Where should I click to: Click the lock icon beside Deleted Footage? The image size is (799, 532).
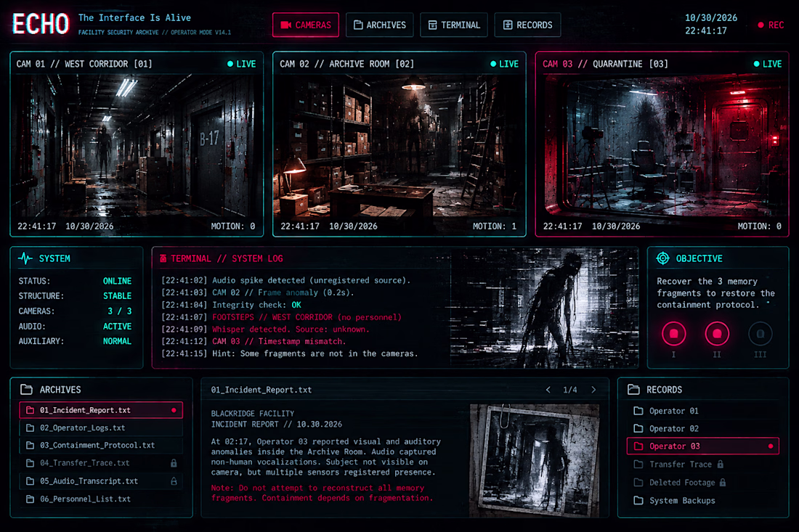723,482
